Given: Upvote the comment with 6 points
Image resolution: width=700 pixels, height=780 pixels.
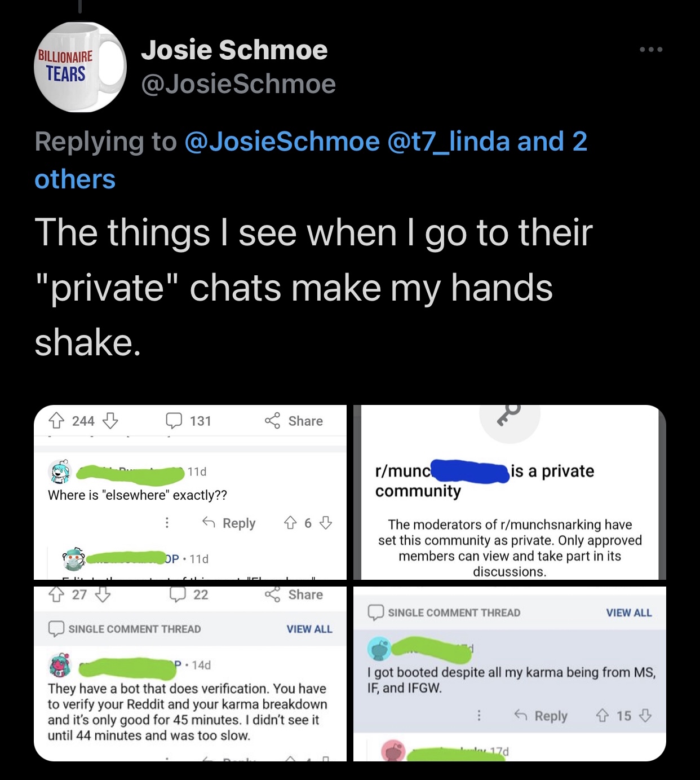Looking at the screenshot, I should [290, 523].
